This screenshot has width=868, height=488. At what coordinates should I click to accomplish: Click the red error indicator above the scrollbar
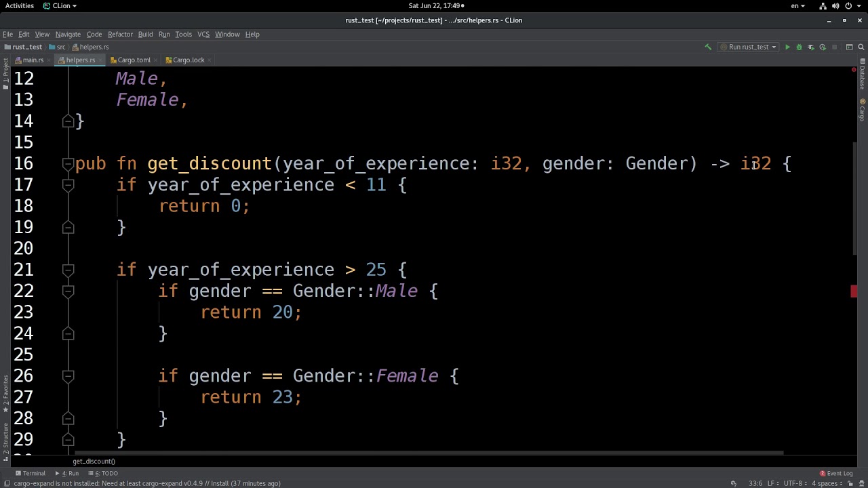[x=854, y=70]
